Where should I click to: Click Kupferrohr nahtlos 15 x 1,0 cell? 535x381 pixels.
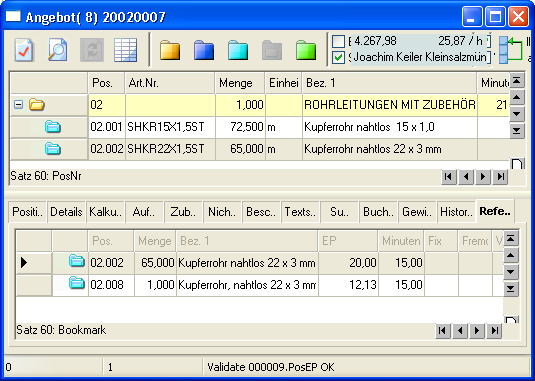pyautogui.click(x=390, y=127)
